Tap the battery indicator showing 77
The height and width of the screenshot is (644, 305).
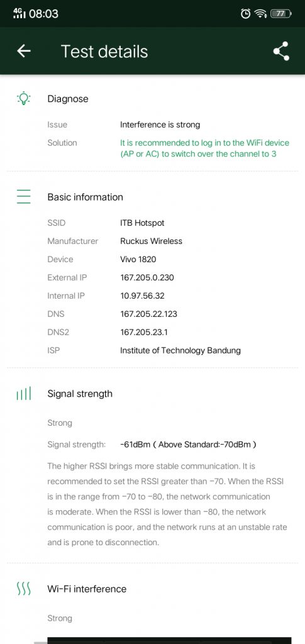pyautogui.click(x=281, y=14)
